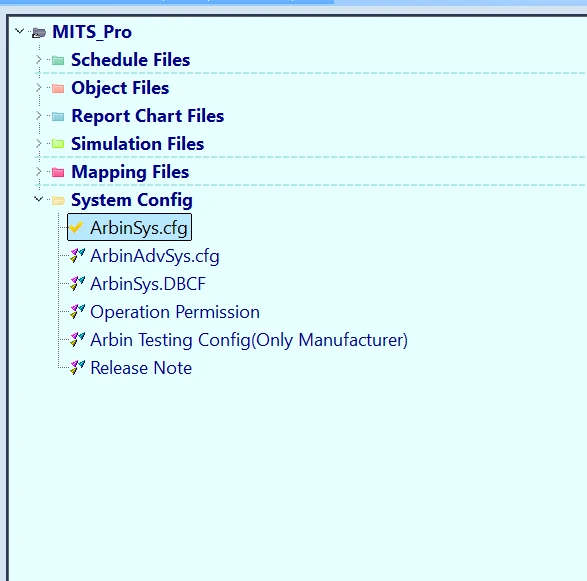Open the Release Note entry
The height and width of the screenshot is (581, 587).
[x=141, y=368]
